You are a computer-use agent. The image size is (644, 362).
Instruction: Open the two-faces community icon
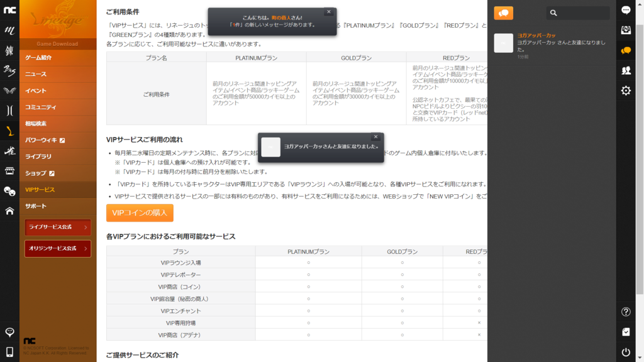pos(9,191)
